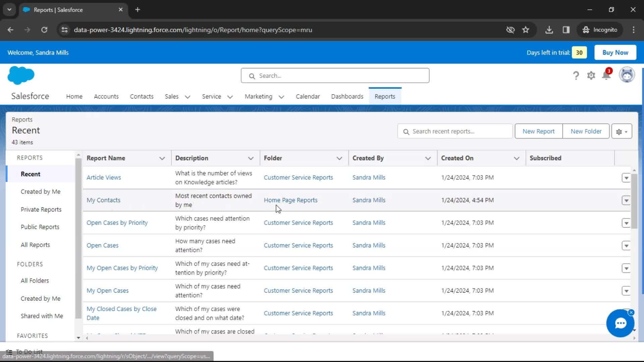Click the Salesforce cloud logo
The image size is (644, 362).
(21, 75)
